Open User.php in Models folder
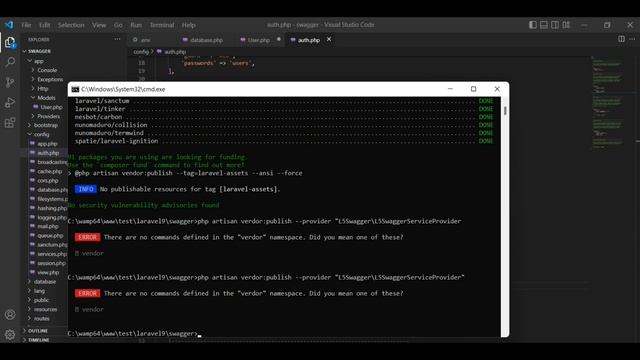The width and height of the screenshot is (640, 360). click(x=51, y=107)
